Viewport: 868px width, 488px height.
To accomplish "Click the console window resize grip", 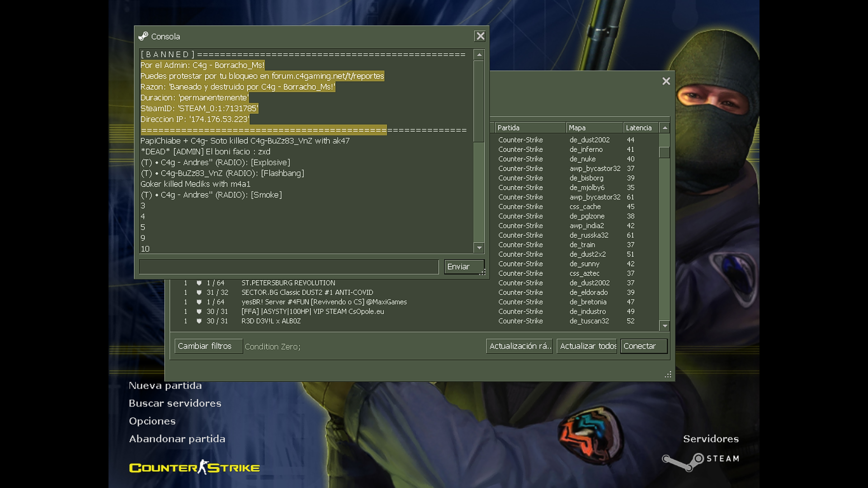I will tap(482, 272).
